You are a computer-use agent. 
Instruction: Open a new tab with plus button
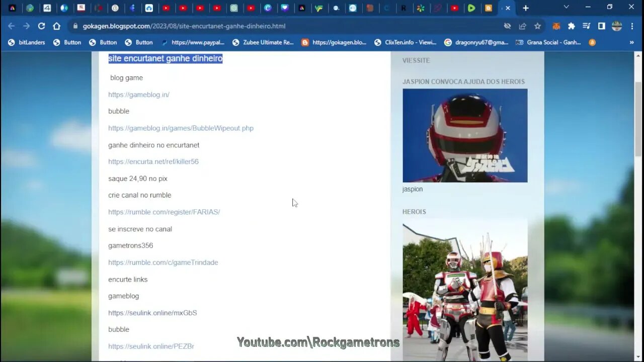[x=526, y=8]
